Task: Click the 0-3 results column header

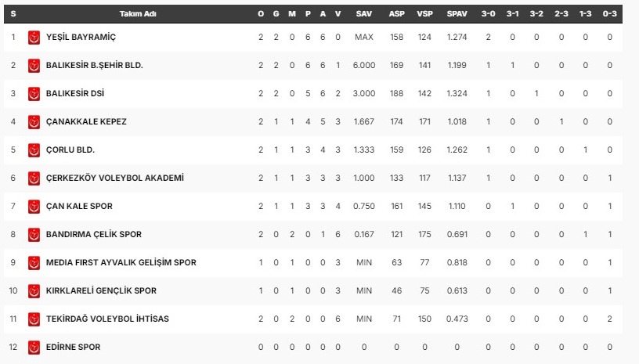Action: point(610,15)
